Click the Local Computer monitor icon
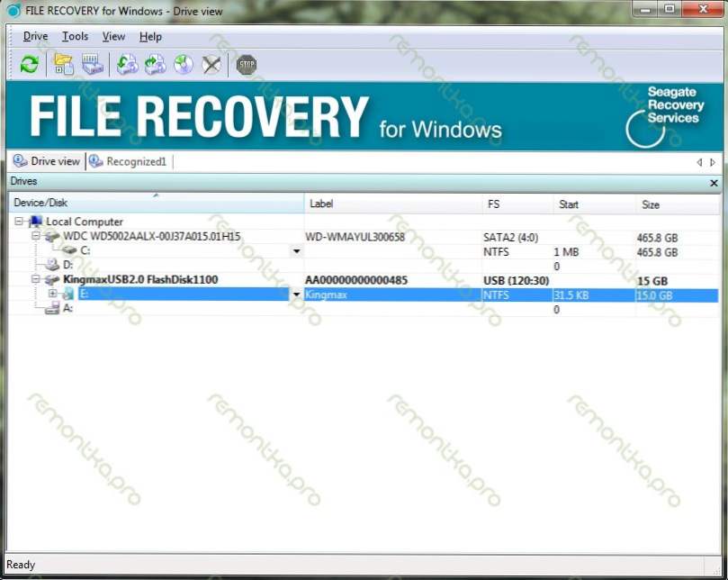The width and height of the screenshot is (728, 580). 35,222
